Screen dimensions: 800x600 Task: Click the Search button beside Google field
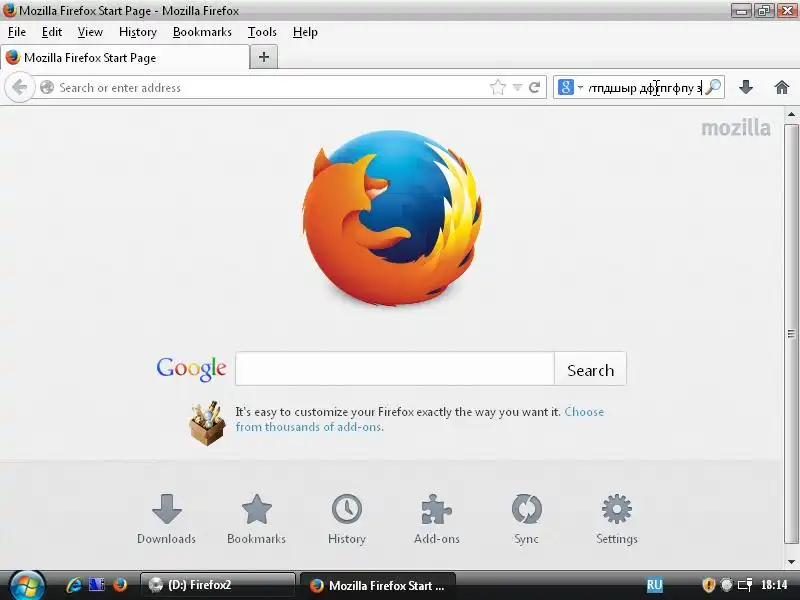pyautogui.click(x=590, y=369)
